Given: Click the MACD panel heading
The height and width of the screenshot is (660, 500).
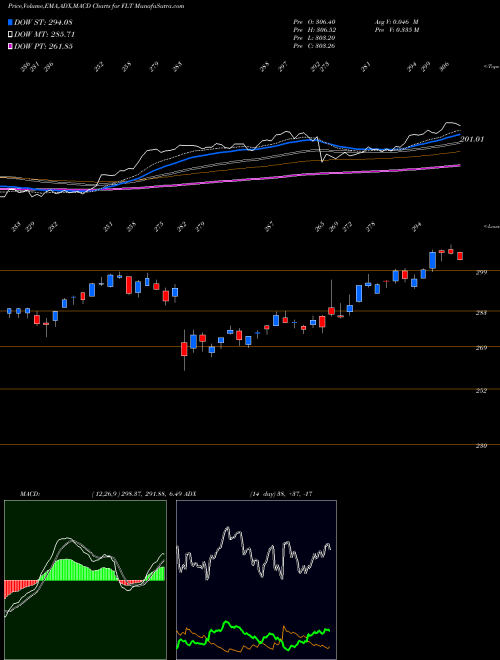Looking at the screenshot, I should coord(29,494).
